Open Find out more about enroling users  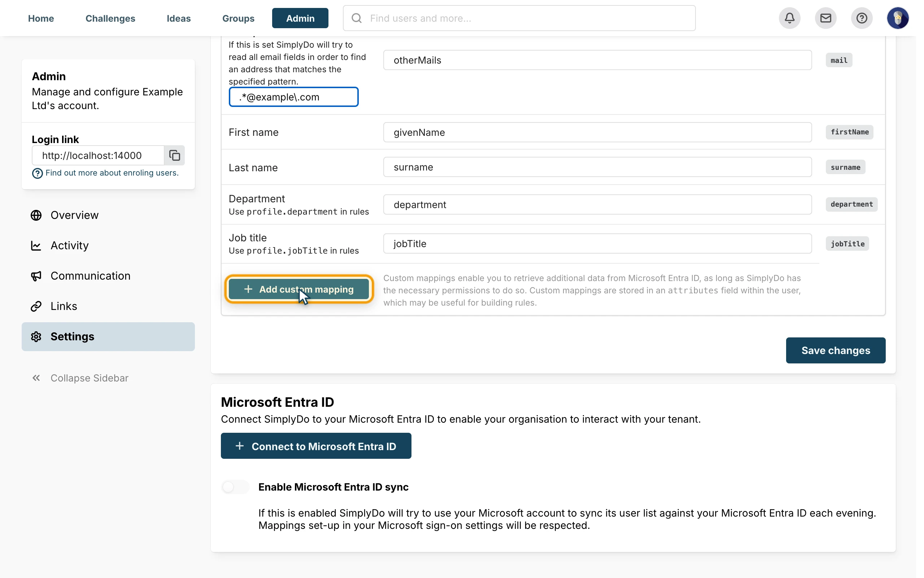point(112,173)
